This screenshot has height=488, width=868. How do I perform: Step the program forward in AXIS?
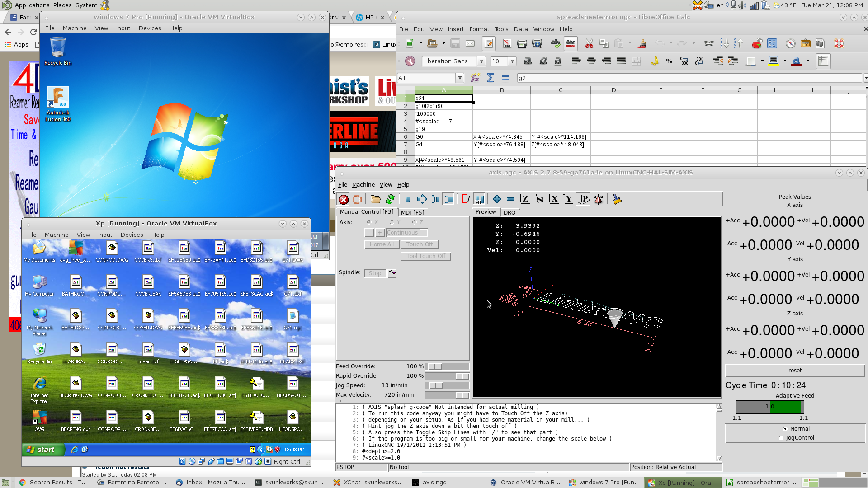click(x=422, y=199)
